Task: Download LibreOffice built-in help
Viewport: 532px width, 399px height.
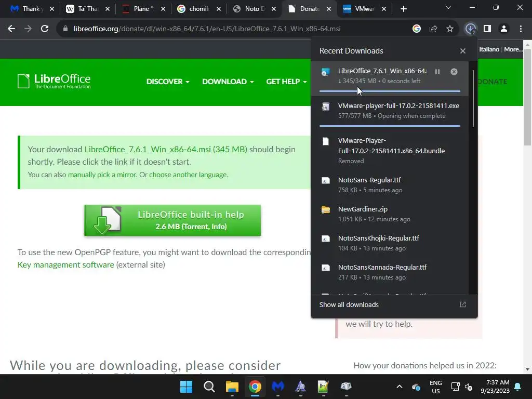Action: coord(172,220)
